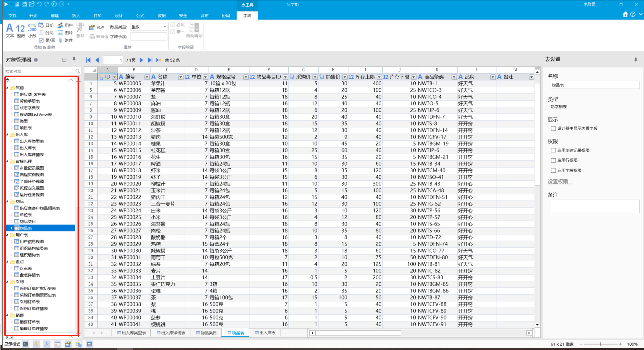Collapse the 审核流程 folder in tree
This screenshot has height=350, width=644.
click(x=7, y=161)
